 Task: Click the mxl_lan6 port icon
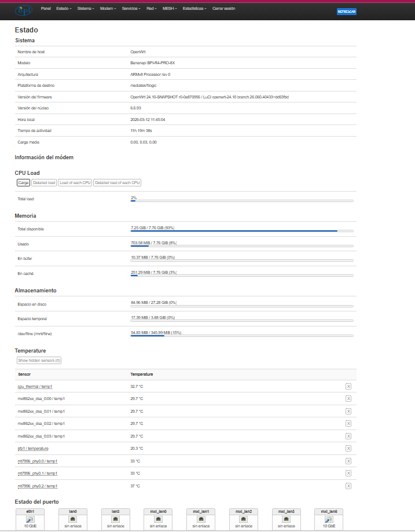click(x=329, y=519)
